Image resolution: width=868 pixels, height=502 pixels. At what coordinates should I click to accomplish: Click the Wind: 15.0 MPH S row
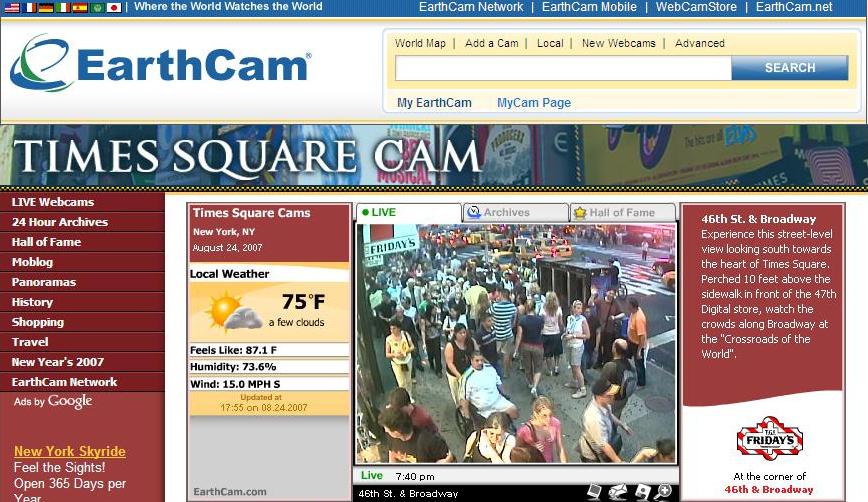[x=269, y=384]
